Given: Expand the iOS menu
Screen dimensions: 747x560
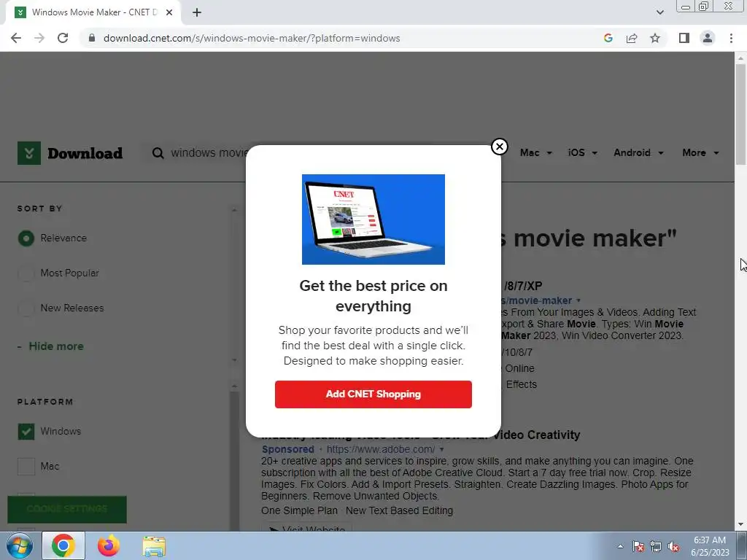Looking at the screenshot, I should click(582, 153).
